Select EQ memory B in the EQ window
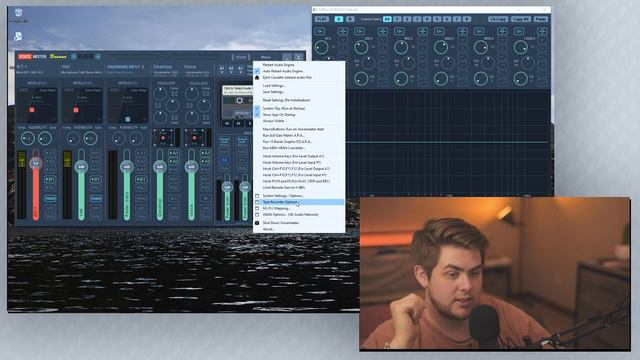The width and height of the screenshot is (640, 360). click(350, 19)
